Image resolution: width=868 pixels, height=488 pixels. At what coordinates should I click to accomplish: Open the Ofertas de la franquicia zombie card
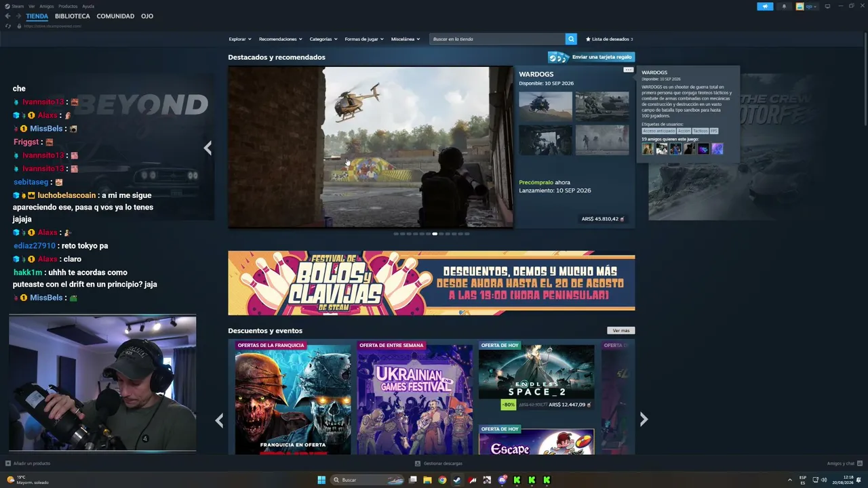tap(293, 398)
